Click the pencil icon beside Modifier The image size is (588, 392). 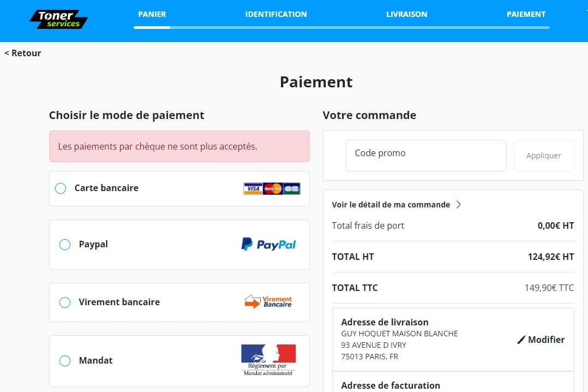click(x=521, y=340)
